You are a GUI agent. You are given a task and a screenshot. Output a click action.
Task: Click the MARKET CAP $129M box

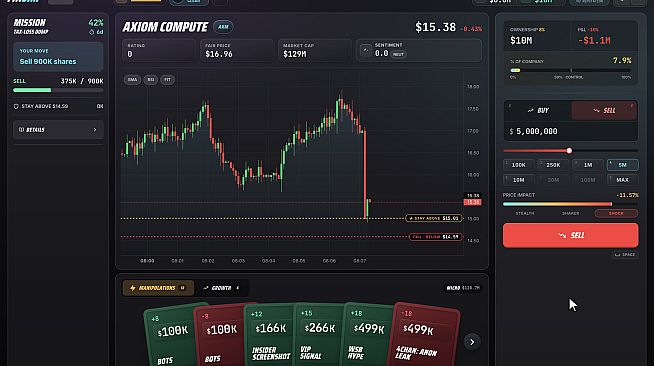(314, 50)
